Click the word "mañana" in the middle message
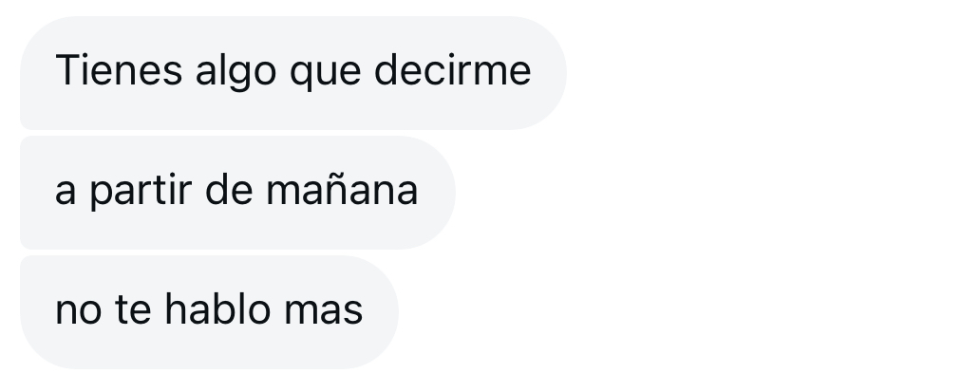Viewport: 980px width, 392px height. [x=342, y=190]
